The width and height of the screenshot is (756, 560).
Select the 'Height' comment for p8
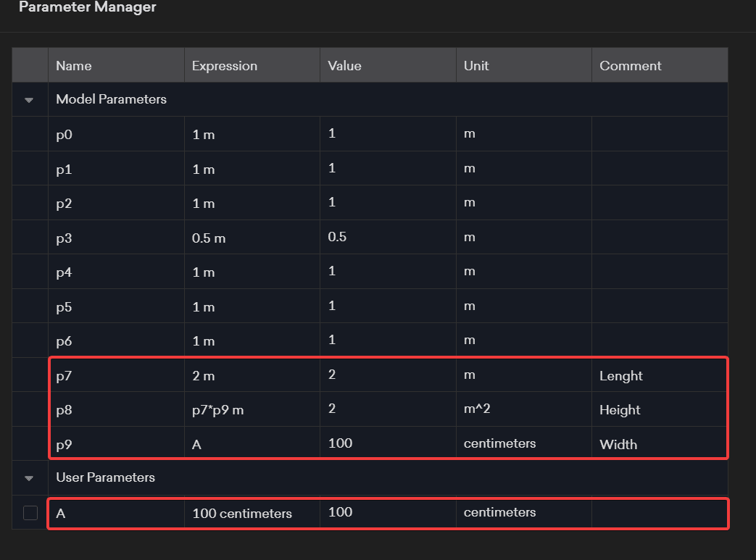(x=620, y=410)
